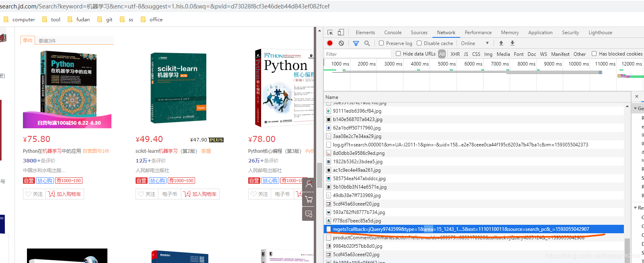Click 加入购物车 for the scikit-learn book
Screen dimensions: 644x263
tap(200, 194)
